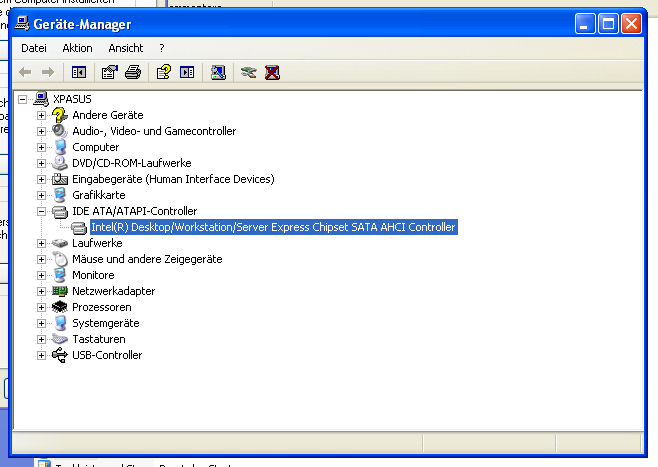Select the Prozessoren tree item

pos(101,307)
